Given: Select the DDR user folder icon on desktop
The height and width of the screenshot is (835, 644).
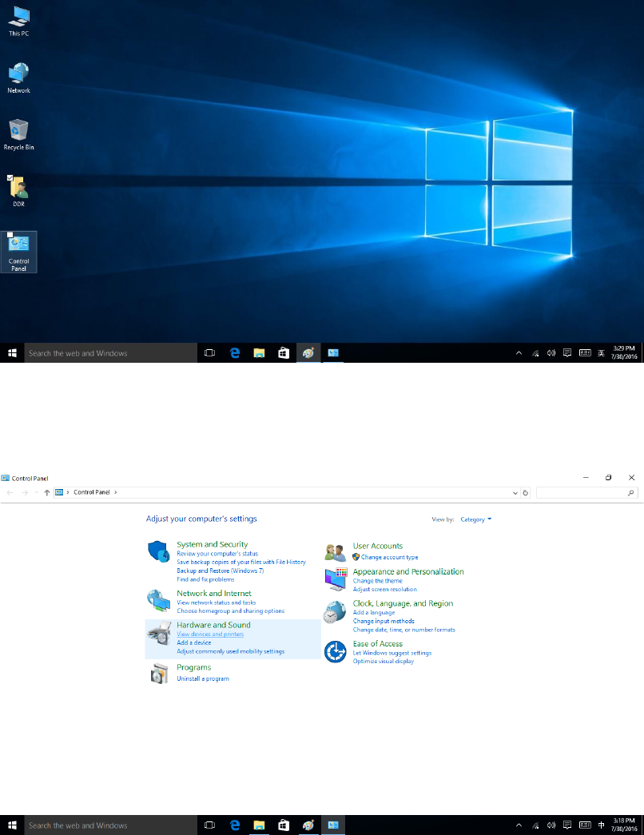Looking at the screenshot, I should tap(18, 191).
